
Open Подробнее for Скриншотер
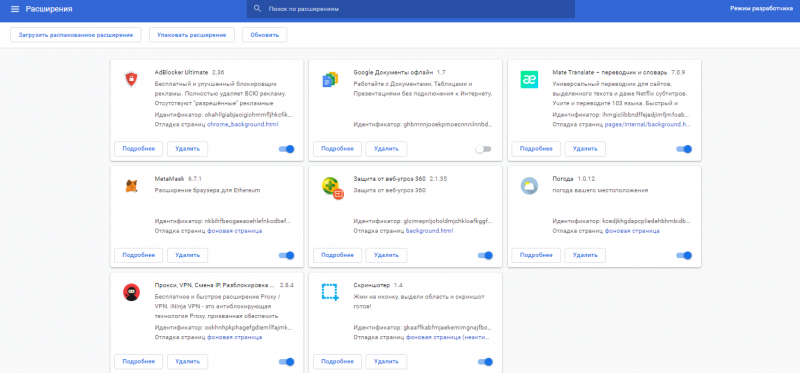[337, 362]
